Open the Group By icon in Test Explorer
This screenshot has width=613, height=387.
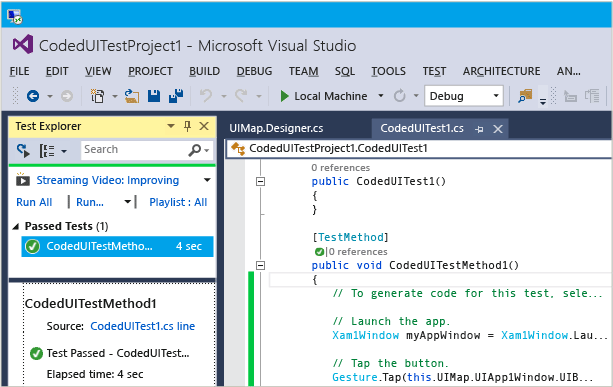pyautogui.click(x=47, y=150)
